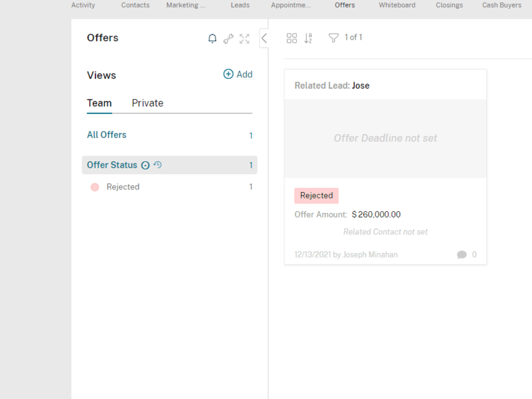The image size is (532, 399).
Task: Collapse the sidebar with the chevron arrow
Action: point(264,38)
